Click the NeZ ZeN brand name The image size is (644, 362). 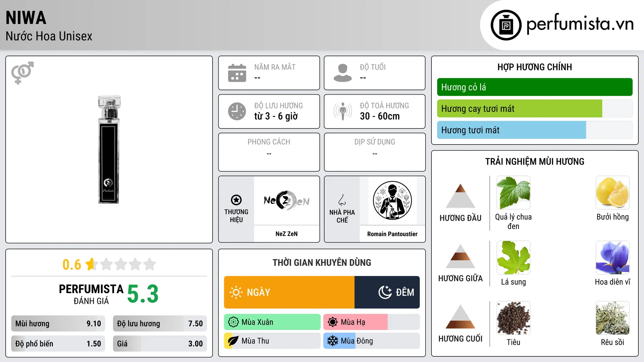click(x=286, y=234)
